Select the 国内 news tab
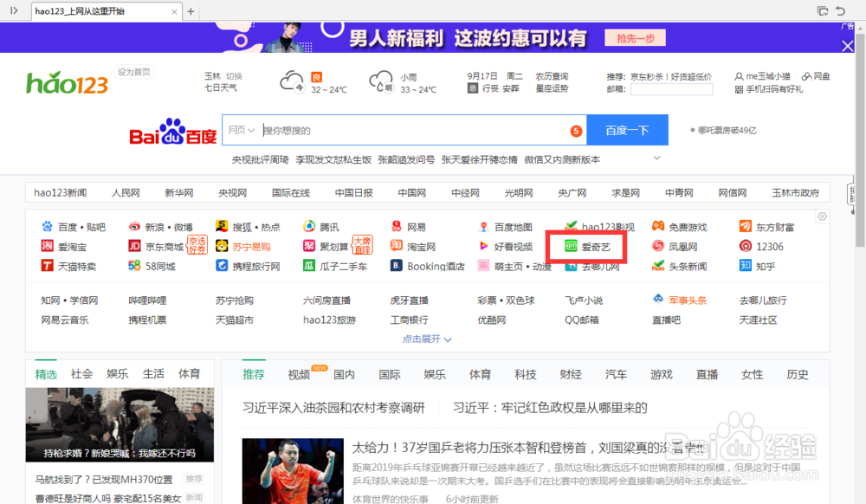This screenshot has height=504, width=866. 344,375
